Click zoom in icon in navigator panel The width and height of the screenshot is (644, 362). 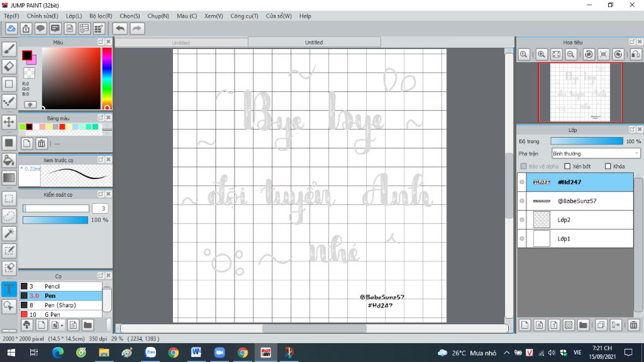[x=541, y=54]
